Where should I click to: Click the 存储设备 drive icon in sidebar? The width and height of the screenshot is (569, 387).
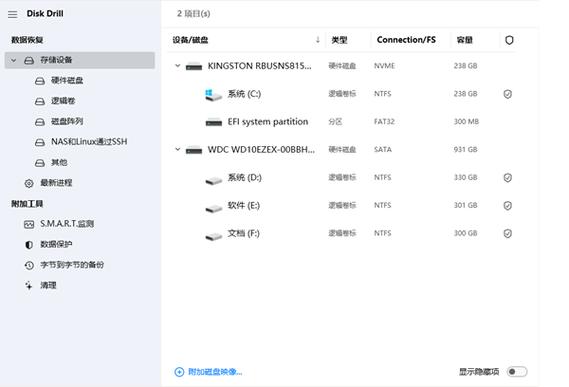[29, 60]
